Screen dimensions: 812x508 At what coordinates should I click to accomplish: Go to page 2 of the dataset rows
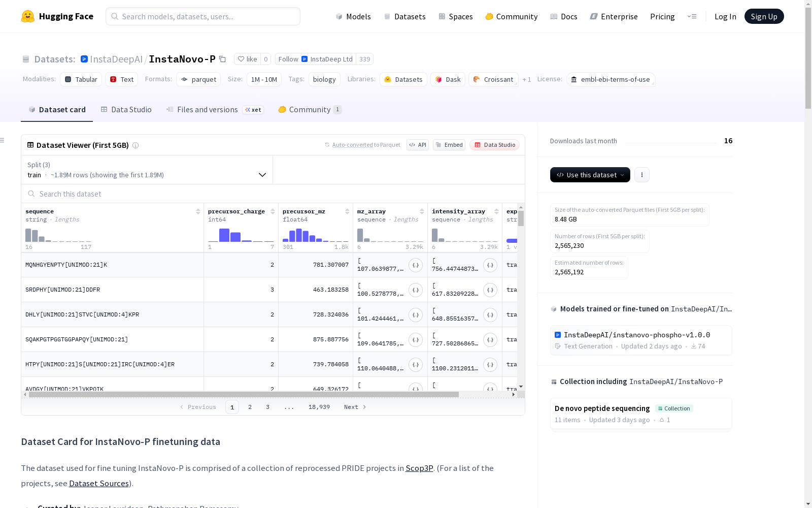tap(250, 407)
